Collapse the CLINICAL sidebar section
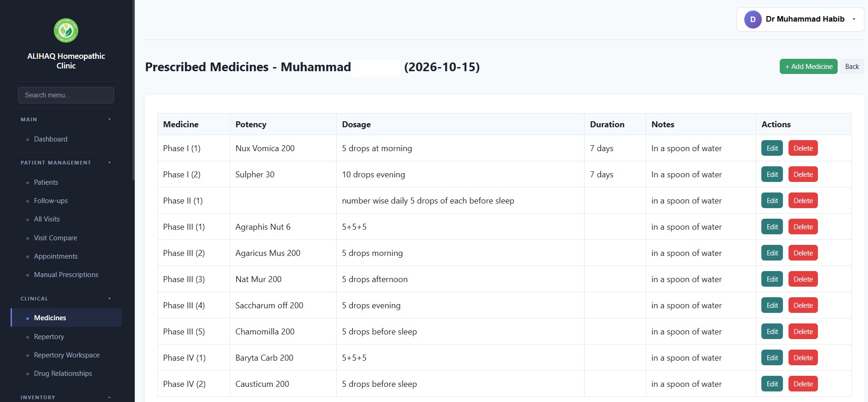 [x=66, y=299]
